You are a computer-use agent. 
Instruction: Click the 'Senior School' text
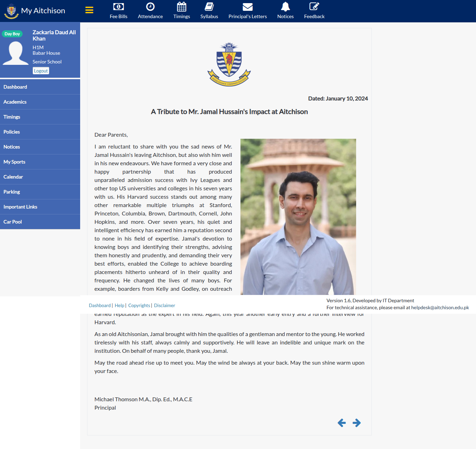[x=47, y=62]
